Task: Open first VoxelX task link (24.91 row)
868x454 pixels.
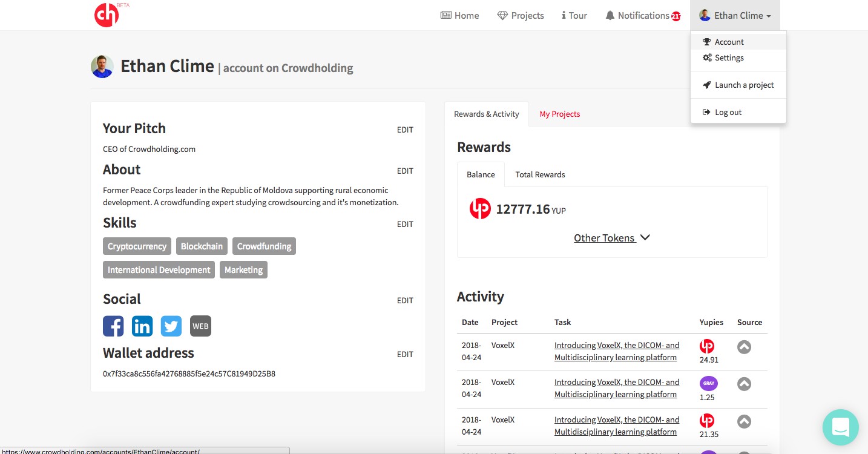Action: point(617,351)
